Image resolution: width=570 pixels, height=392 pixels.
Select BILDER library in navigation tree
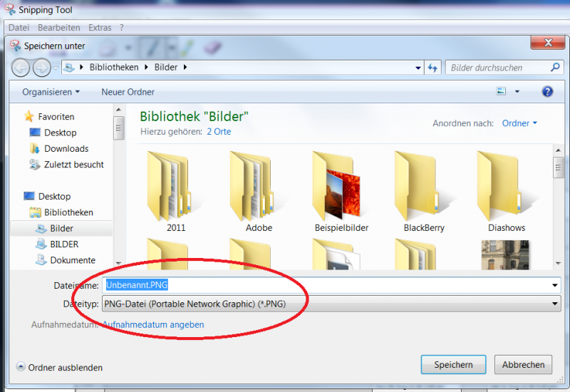[57, 244]
